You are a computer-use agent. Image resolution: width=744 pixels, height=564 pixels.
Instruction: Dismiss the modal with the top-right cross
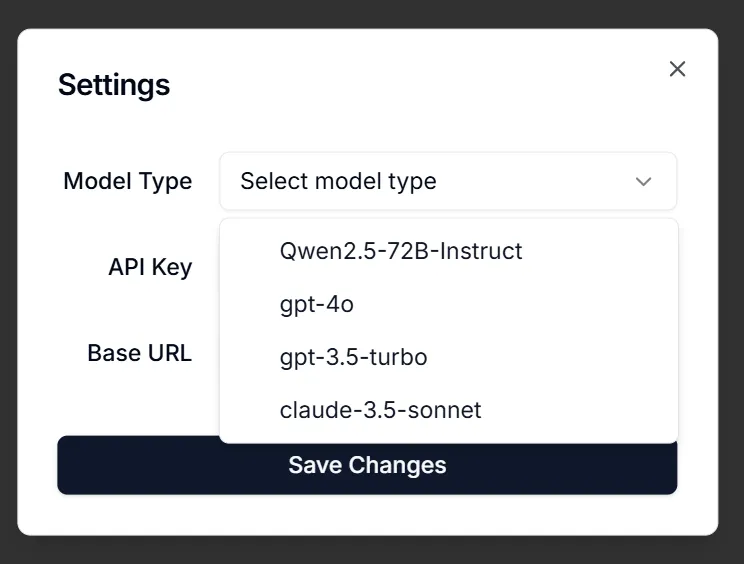pyautogui.click(x=677, y=69)
